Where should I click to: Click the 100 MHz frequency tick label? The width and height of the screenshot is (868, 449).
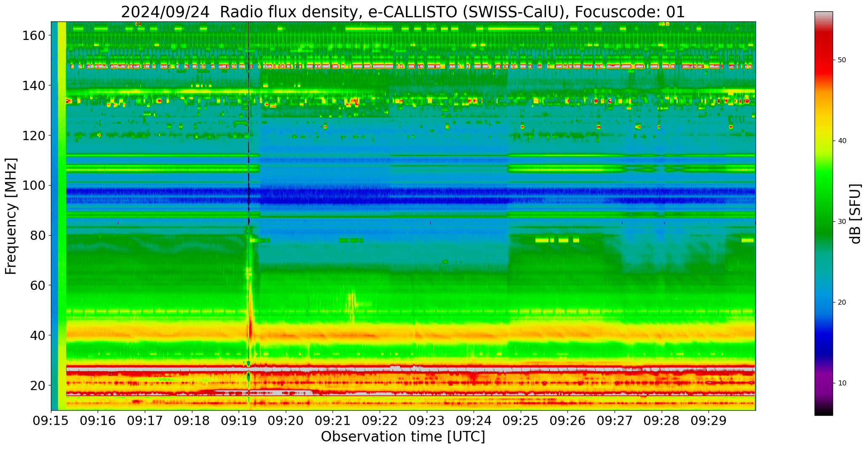click(x=34, y=186)
